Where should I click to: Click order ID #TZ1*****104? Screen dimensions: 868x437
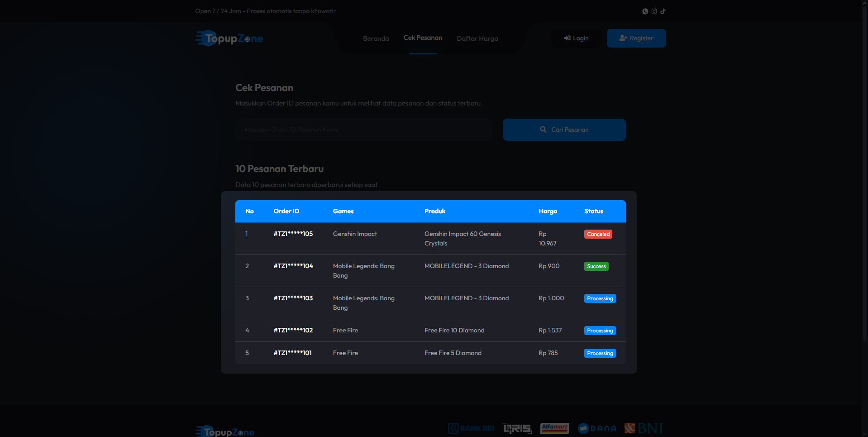point(293,266)
